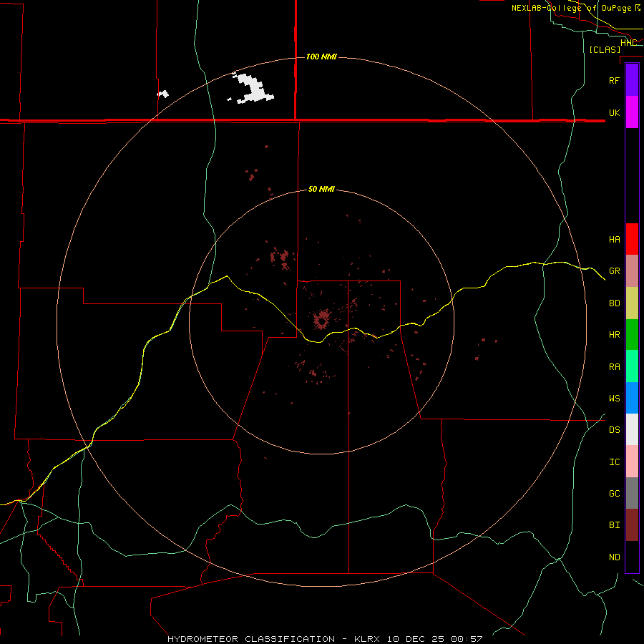Click the [CLAS] label
This screenshot has width=644, height=644.
[x=605, y=49]
